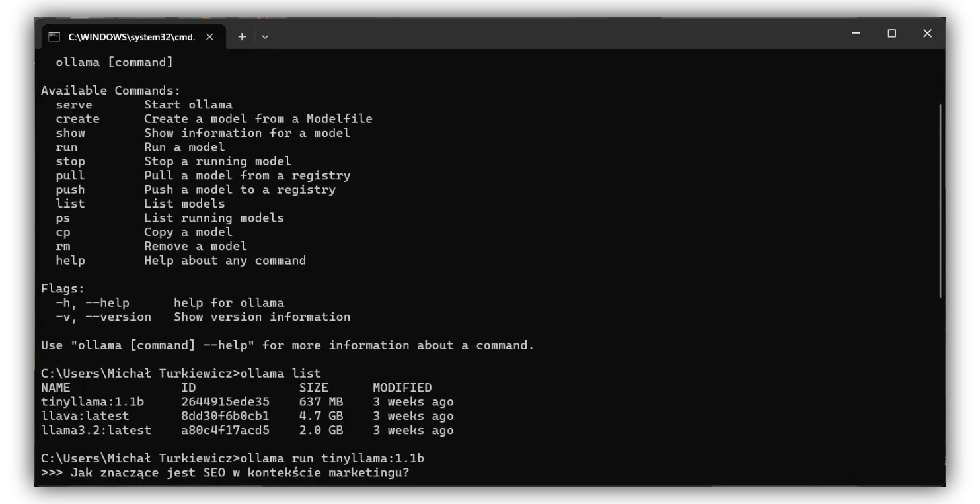
Task: Click the prompt 'Jak znaczące jest SEO' line
Action: [x=225, y=473]
